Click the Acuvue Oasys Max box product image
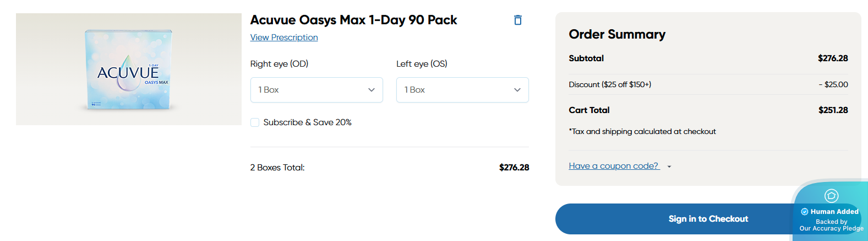This screenshot has width=868, height=241. coord(128,69)
